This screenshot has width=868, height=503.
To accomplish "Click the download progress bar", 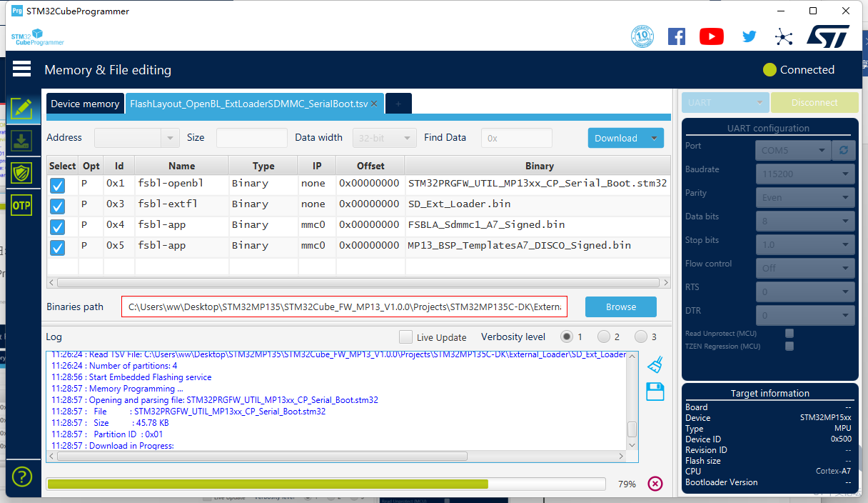I will click(x=326, y=484).
